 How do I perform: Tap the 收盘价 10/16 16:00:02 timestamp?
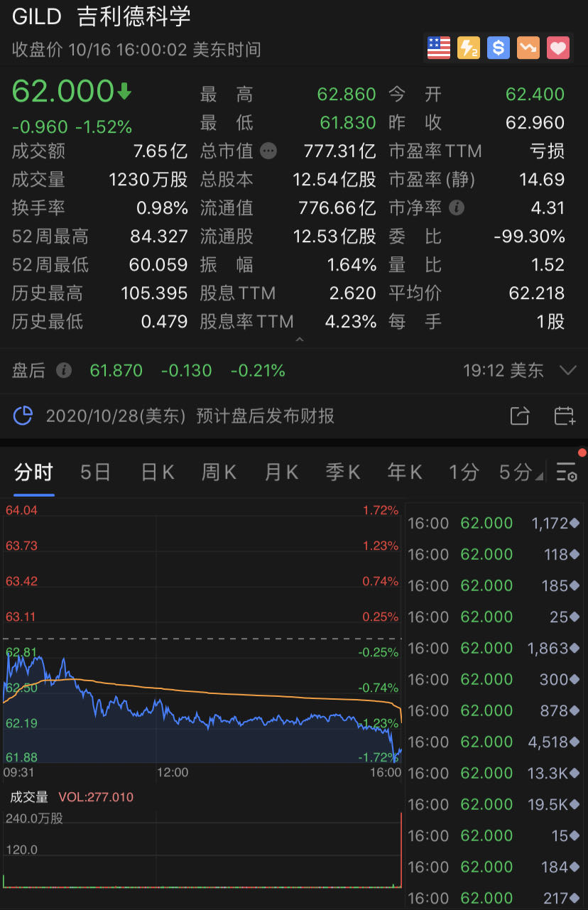[x=136, y=49]
